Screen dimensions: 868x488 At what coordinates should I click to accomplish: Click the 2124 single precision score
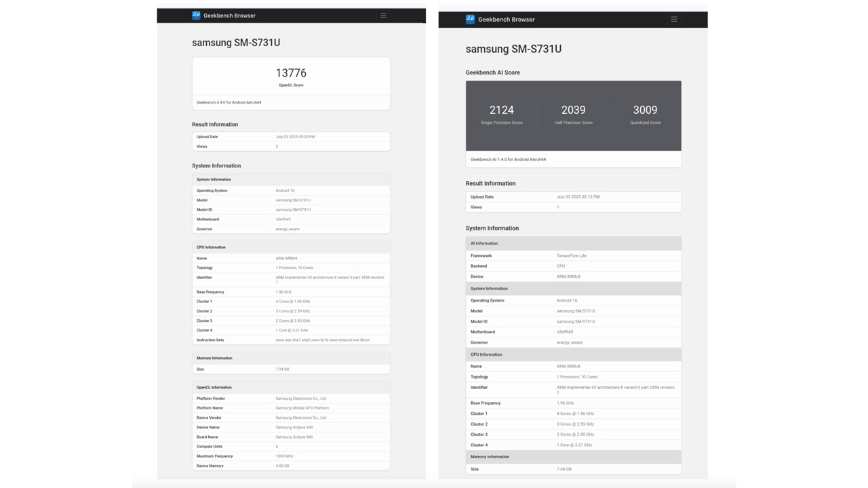(502, 110)
